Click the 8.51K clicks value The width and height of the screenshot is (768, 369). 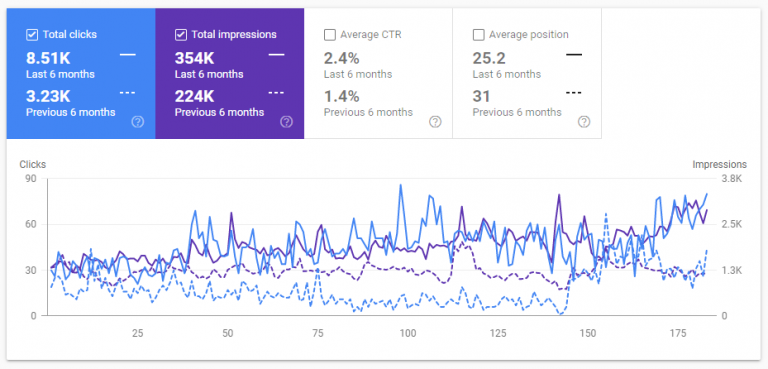coord(48,58)
